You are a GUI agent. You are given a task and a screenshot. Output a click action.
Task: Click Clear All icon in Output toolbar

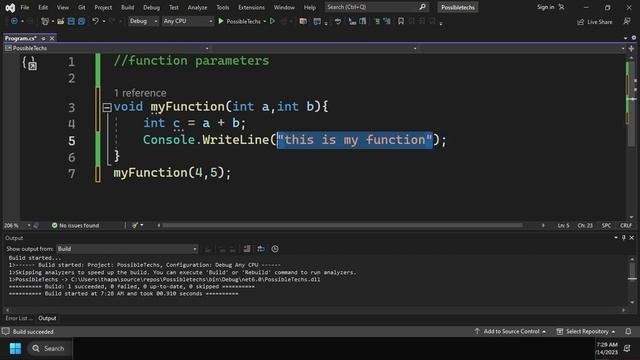[x=247, y=249]
